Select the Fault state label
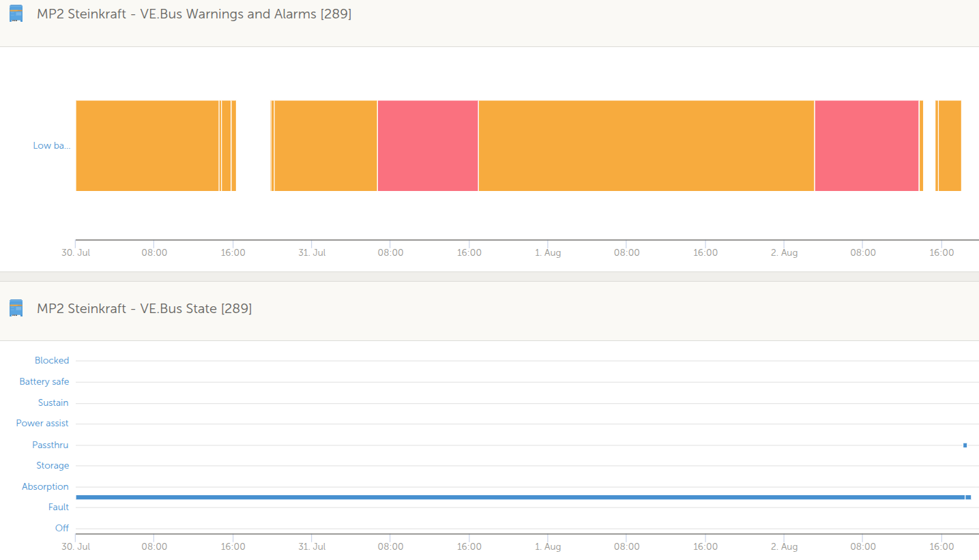The width and height of the screenshot is (979, 560). pos(59,507)
